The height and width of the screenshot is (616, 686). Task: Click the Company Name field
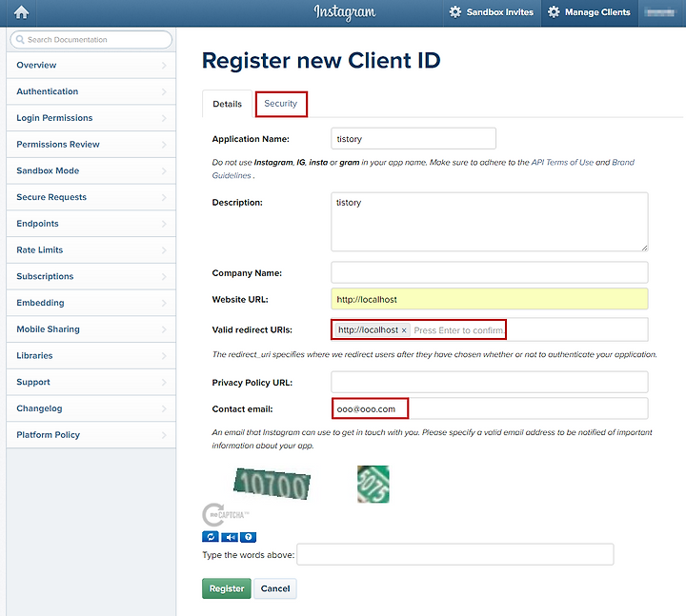[x=490, y=273]
